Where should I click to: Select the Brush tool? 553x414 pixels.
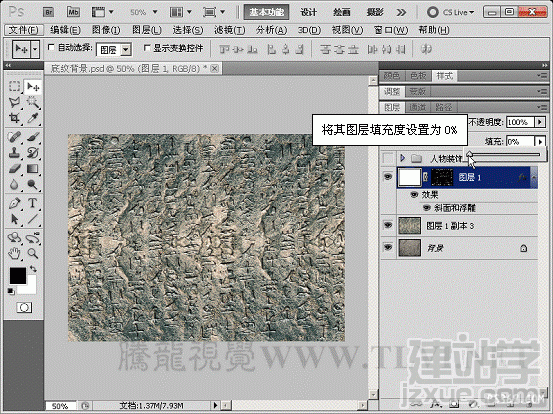point(33,137)
